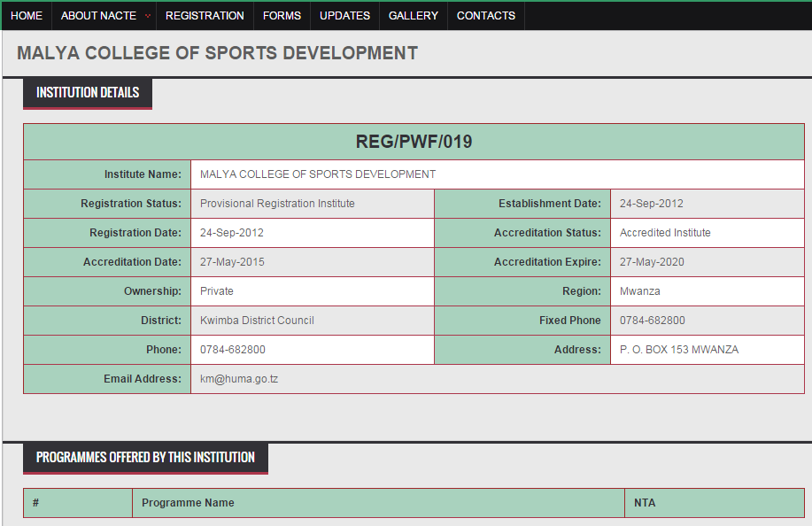
Task: Click the # column header in programmes table
Action: [78, 503]
